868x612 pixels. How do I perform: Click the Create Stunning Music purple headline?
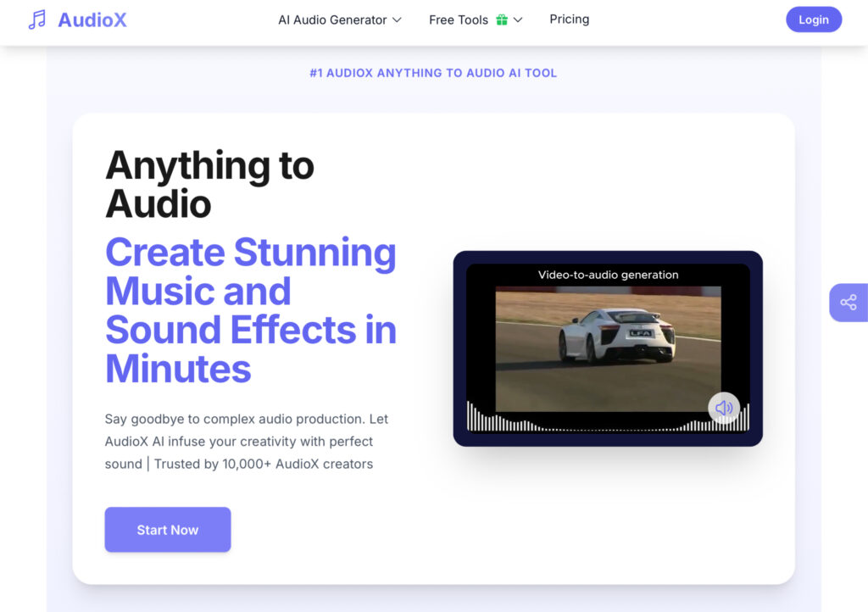[251, 310]
